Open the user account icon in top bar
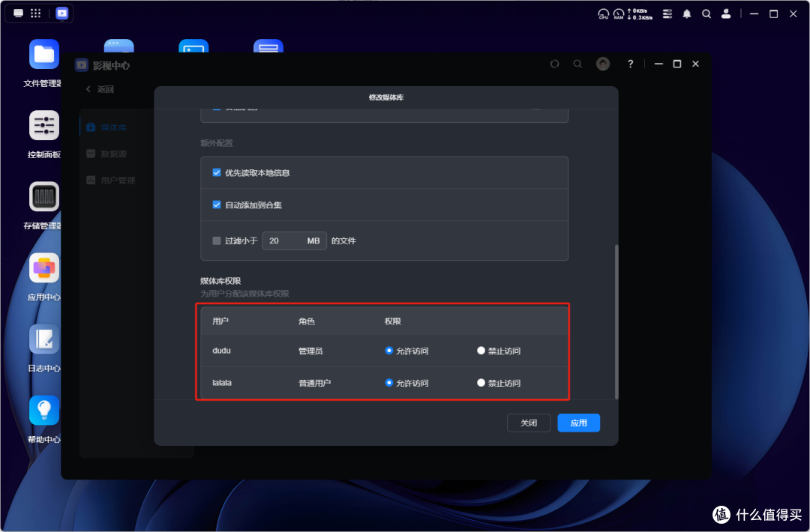This screenshot has width=810, height=532. (726, 14)
